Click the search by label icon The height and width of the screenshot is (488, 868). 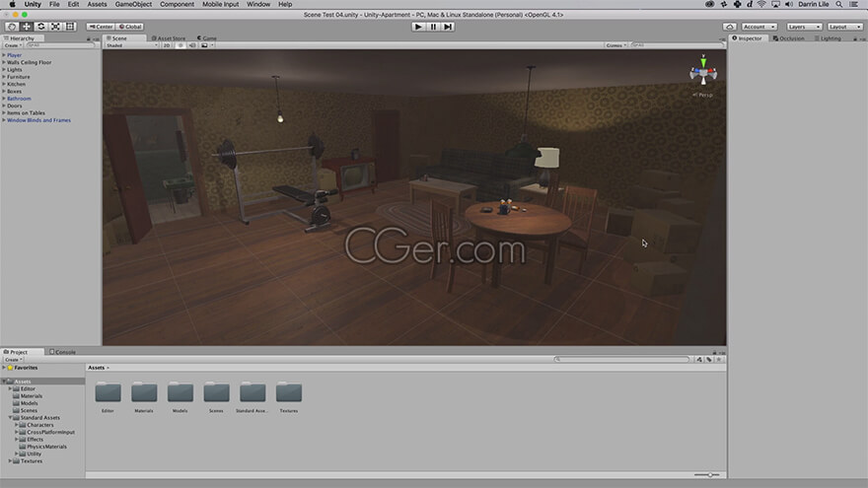pyautogui.click(x=709, y=360)
